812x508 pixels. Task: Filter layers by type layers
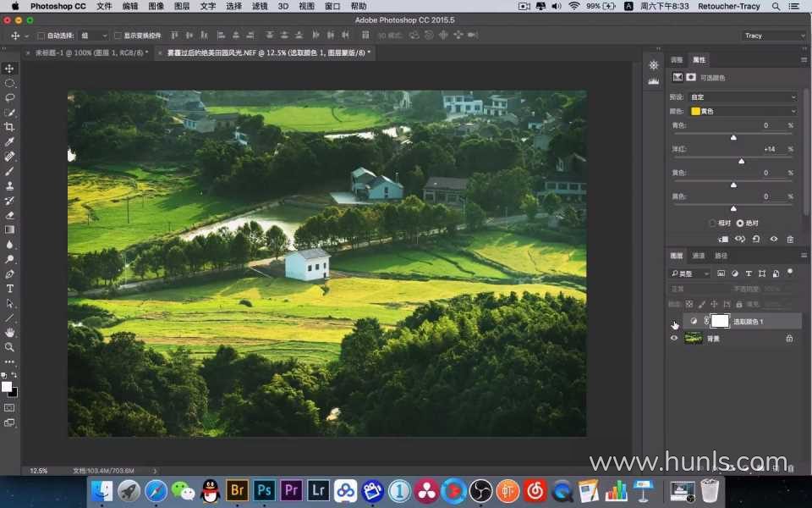pyautogui.click(x=749, y=273)
